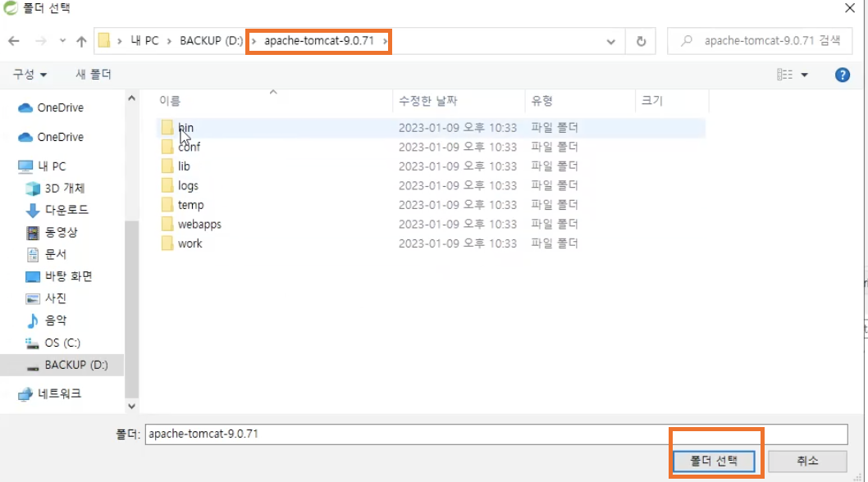Click the logs folder name
Screen dimensions: 868x482
coord(188,185)
